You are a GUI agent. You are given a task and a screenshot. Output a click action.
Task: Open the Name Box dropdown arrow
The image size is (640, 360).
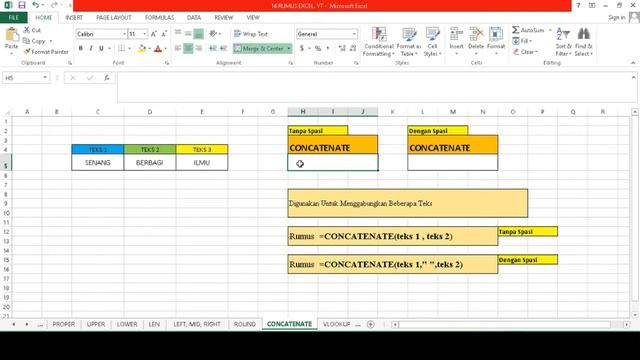(45, 78)
